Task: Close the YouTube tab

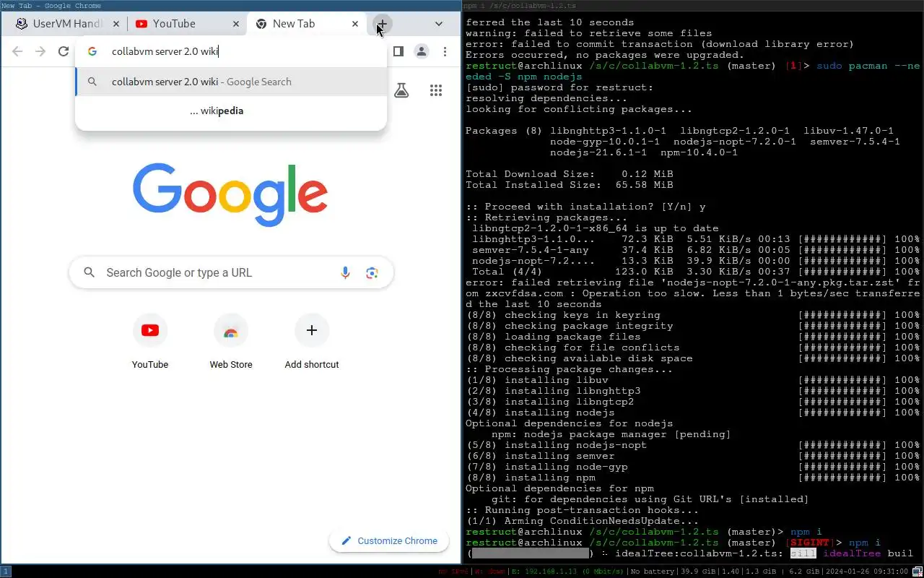Action: pos(236,24)
